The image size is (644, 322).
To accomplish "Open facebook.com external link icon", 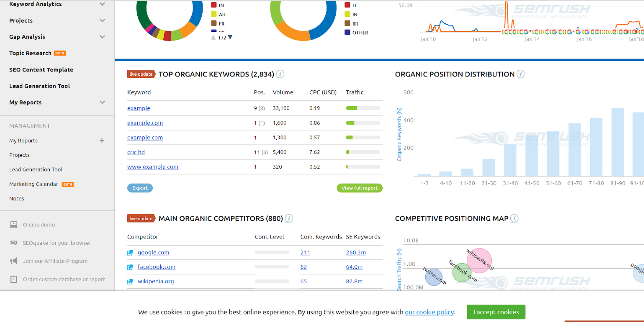I will pyautogui.click(x=130, y=267).
